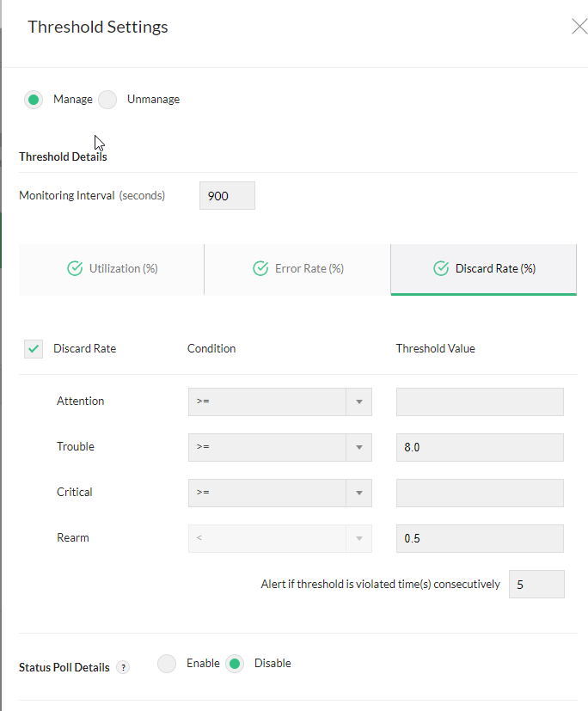The width and height of the screenshot is (588, 711).
Task: Click the Rearm dropdown arrow
Action: point(359,539)
